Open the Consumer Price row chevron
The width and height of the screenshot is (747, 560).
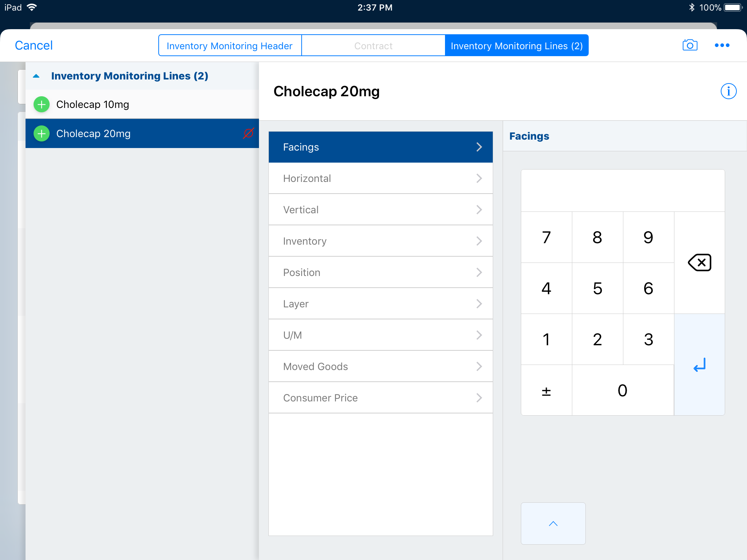click(479, 398)
